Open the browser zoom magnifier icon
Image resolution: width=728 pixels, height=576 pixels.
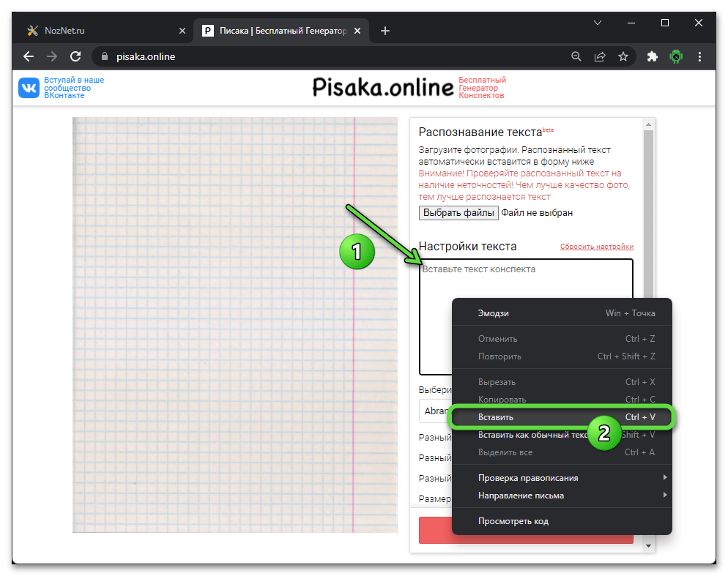[x=576, y=56]
